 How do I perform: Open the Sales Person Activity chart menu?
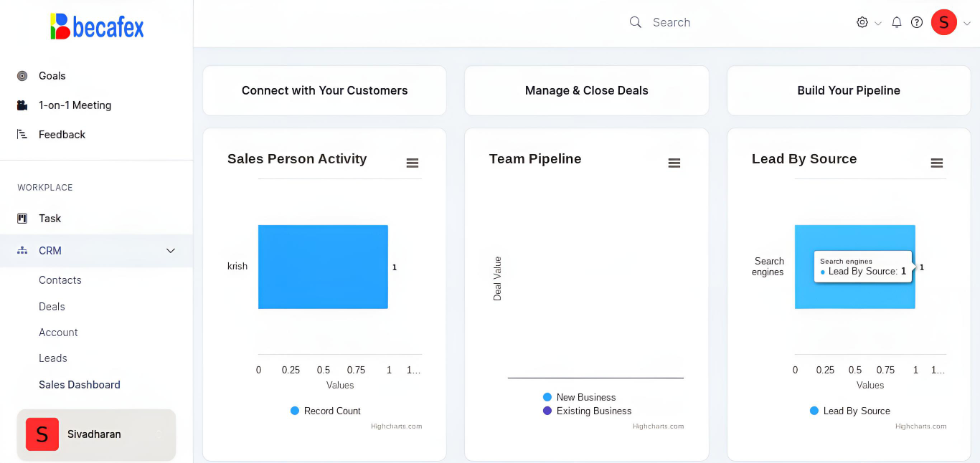coord(413,163)
